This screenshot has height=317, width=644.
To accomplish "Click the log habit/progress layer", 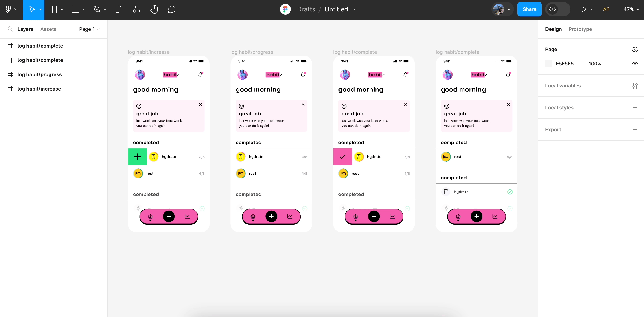I will [39, 74].
